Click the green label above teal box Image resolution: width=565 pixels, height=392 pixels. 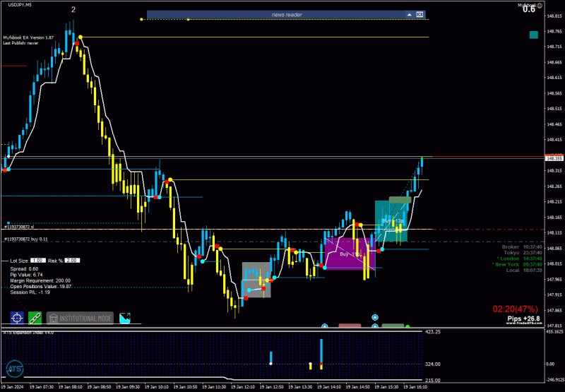[x=400, y=200]
